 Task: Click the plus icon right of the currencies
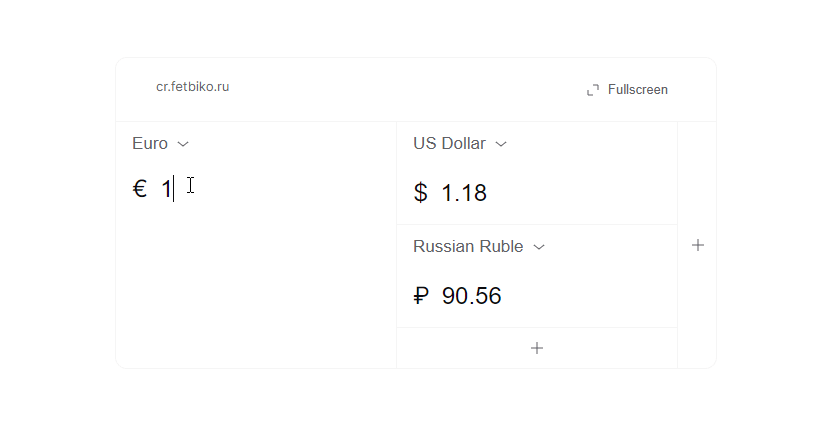698,245
